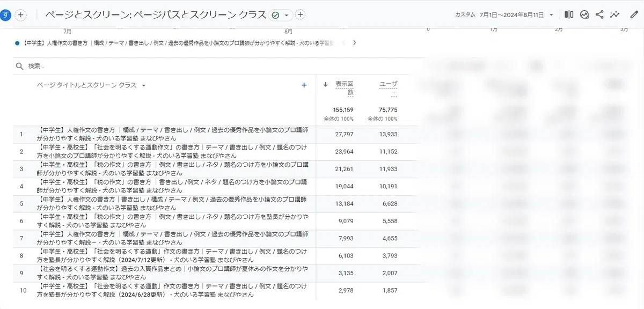
Task: Select the 10,191 users cell
Action: (388, 186)
